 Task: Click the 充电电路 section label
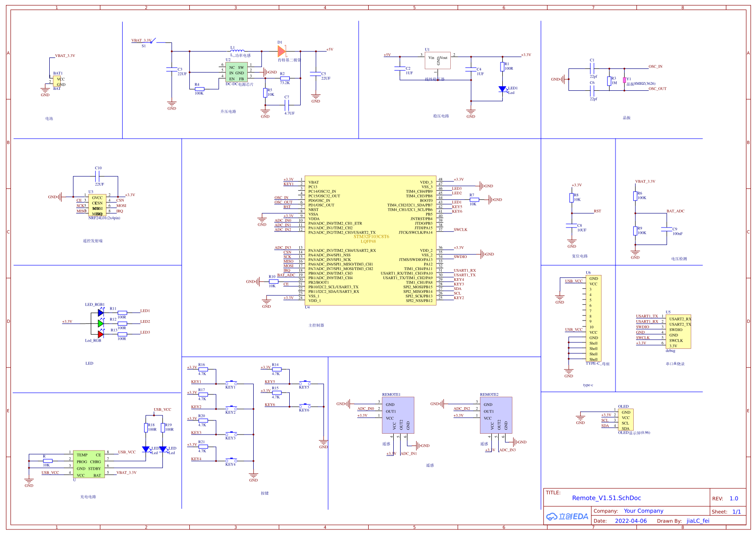(x=88, y=497)
